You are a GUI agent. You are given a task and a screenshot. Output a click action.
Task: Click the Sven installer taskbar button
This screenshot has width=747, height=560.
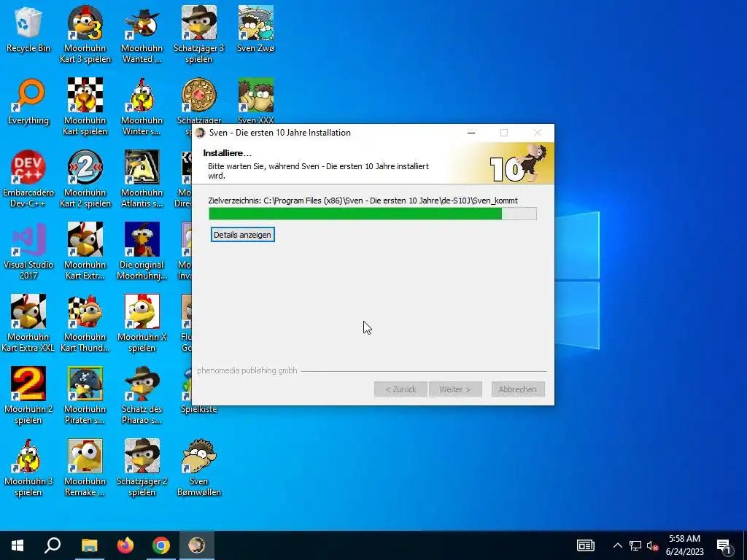[x=197, y=545]
